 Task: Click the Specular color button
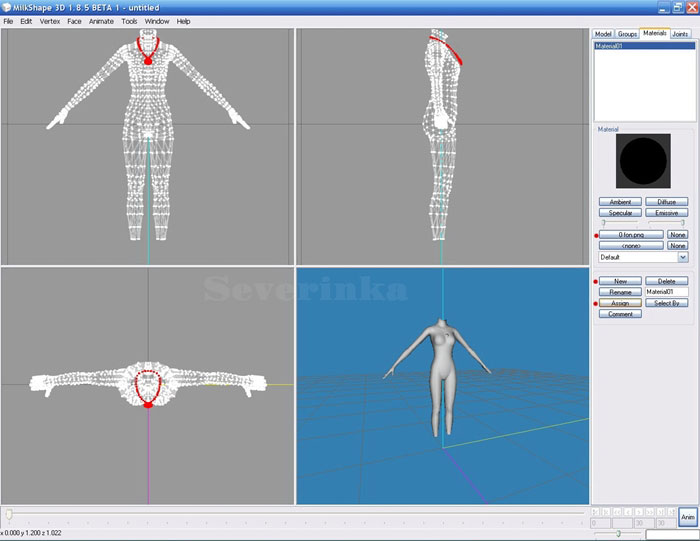[x=620, y=213]
